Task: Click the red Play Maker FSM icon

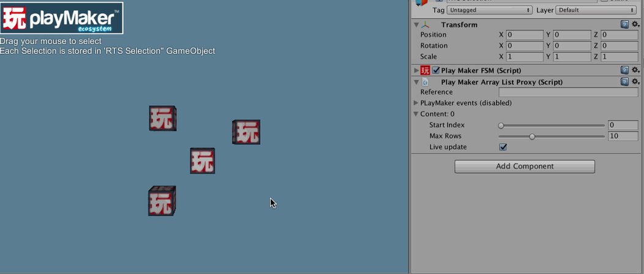Action: [x=425, y=70]
